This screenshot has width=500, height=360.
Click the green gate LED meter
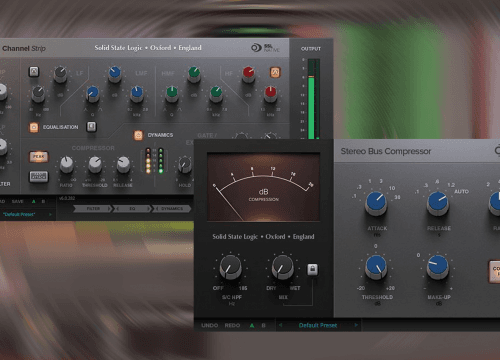click(x=161, y=161)
